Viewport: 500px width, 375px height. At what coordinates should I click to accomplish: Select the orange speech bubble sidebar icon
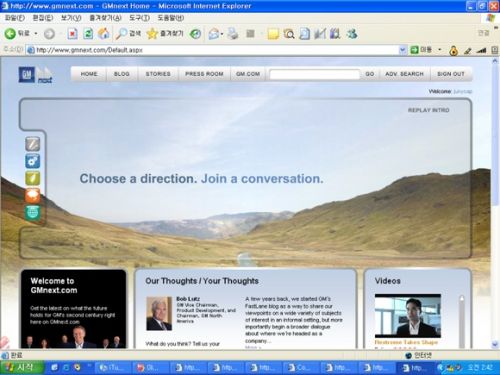[x=33, y=195]
